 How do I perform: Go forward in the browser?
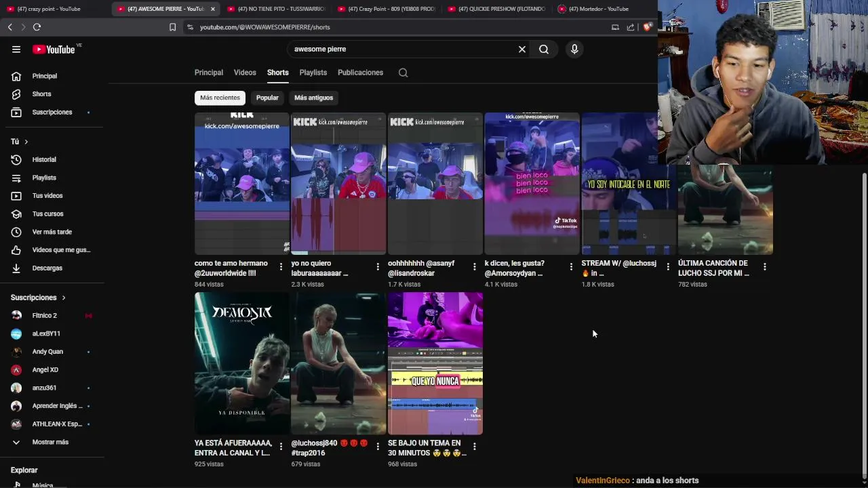22,27
